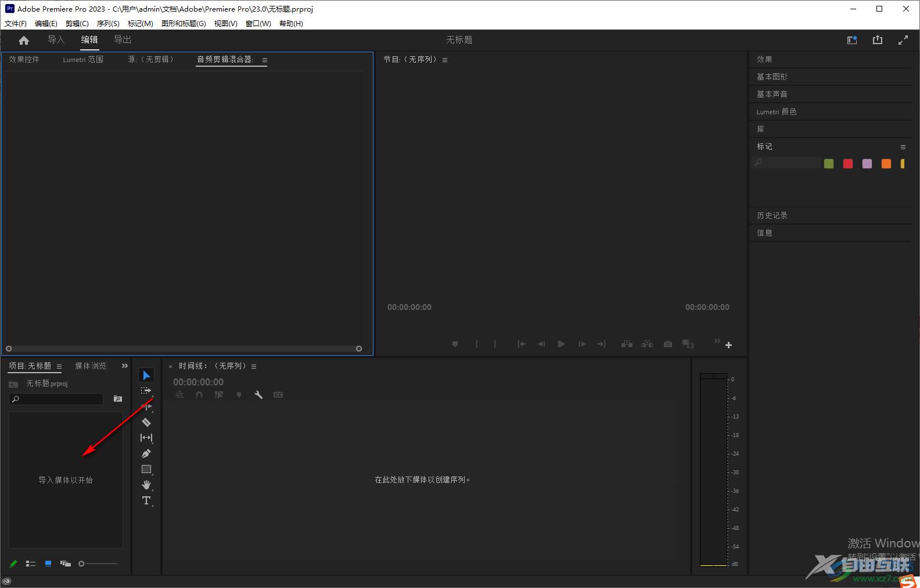Screen dimensions: 920x588
Task: Filter markers by green color swatch
Action: tap(829, 164)
